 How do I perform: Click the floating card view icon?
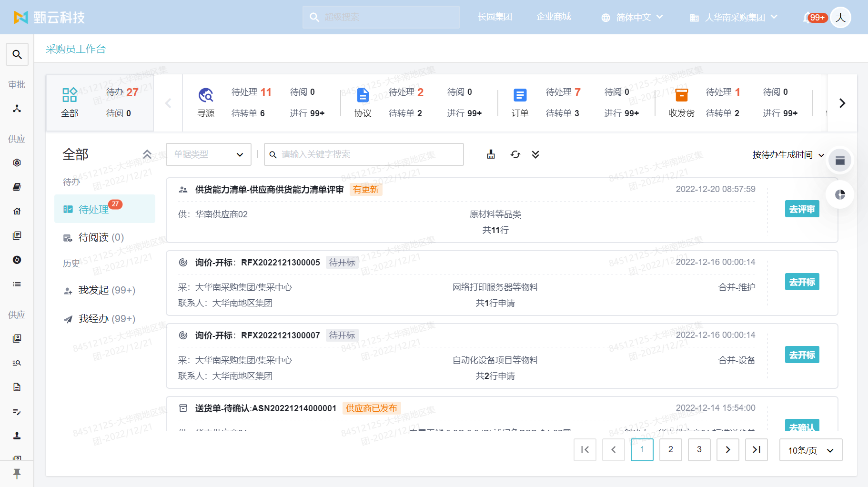(x=840, y=160)
